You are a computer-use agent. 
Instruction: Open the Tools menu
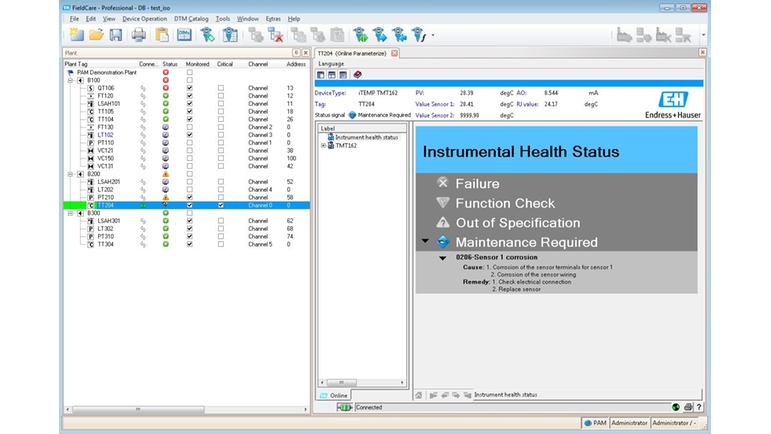tap(223, 19)
